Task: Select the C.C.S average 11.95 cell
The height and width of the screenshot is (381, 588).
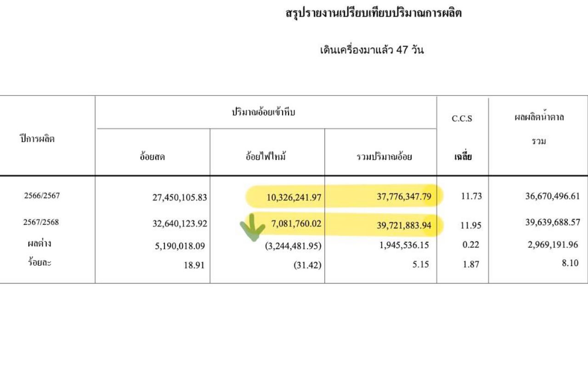Action: coord(470,225)
